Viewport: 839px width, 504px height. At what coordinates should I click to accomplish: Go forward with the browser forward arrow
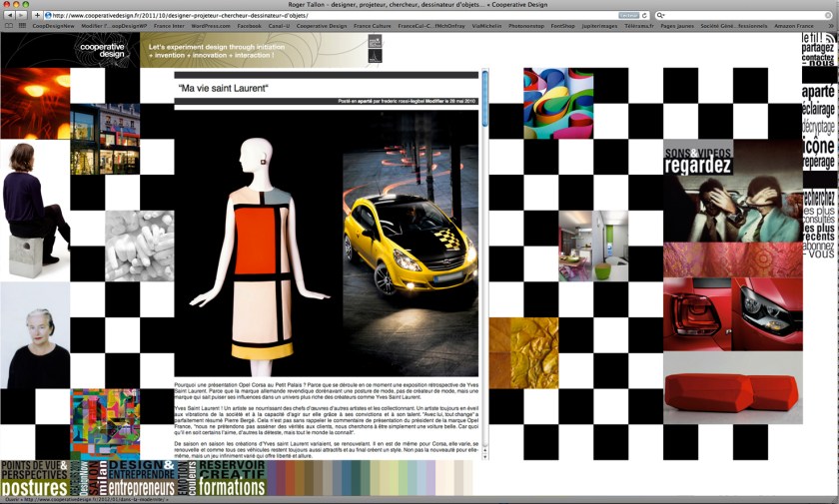[20, 16]
